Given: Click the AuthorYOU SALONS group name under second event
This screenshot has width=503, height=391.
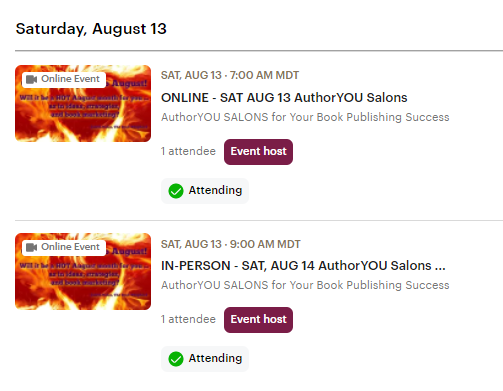Looking at the screenshot, I should [305, 285].
